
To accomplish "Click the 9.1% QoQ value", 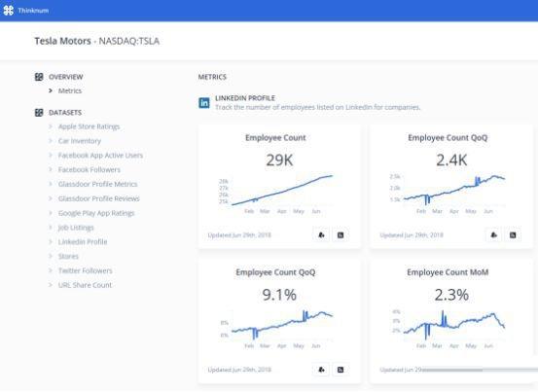I will (279, 295).
